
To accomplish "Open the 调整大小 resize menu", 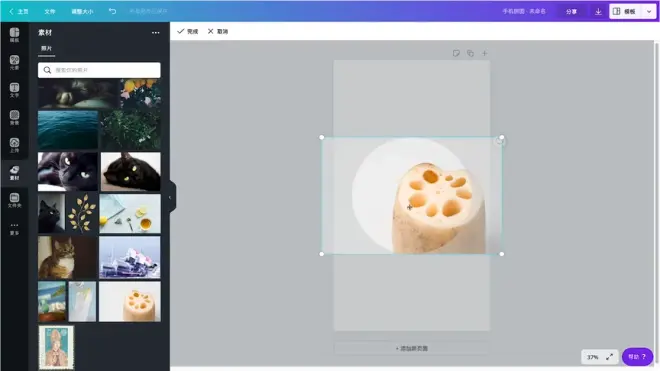I will tap(82, 11).
